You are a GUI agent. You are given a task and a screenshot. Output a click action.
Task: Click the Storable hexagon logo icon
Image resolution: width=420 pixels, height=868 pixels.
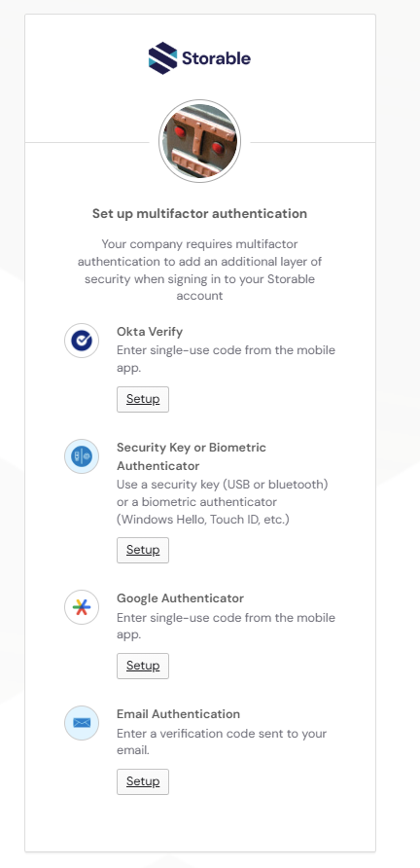(162, 58)
